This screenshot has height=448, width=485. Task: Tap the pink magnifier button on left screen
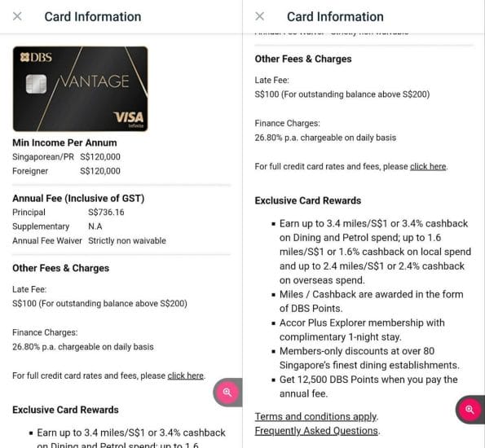pyautogui.click(x=227, y=393)
